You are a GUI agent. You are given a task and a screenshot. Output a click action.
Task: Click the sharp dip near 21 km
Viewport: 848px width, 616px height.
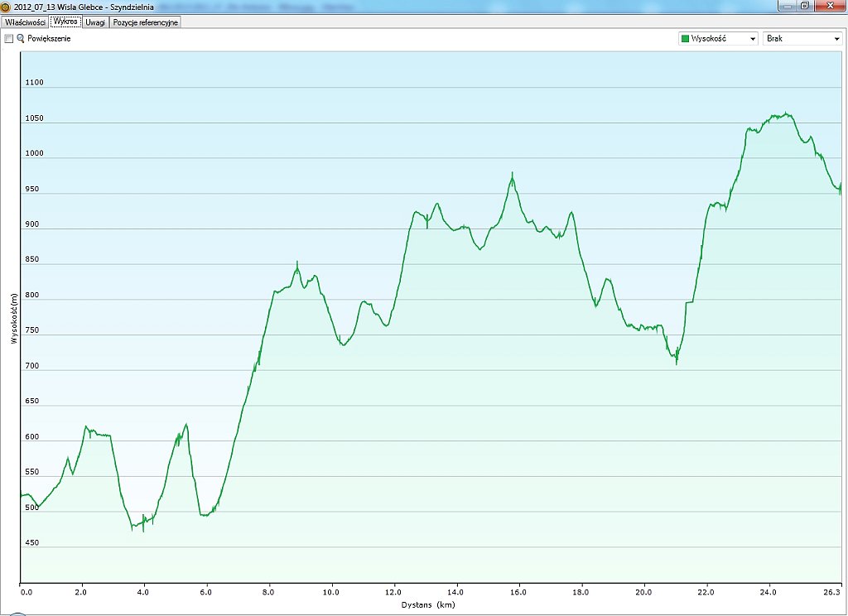tap(677, 363)
